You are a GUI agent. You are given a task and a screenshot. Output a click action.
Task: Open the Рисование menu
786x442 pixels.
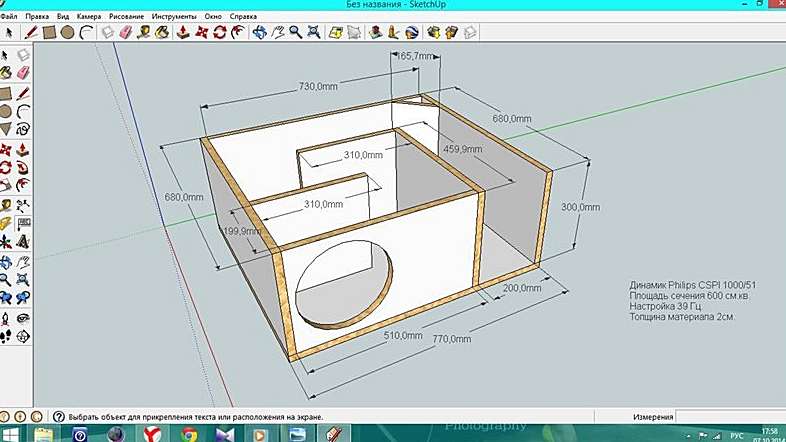tap(126, 16)
